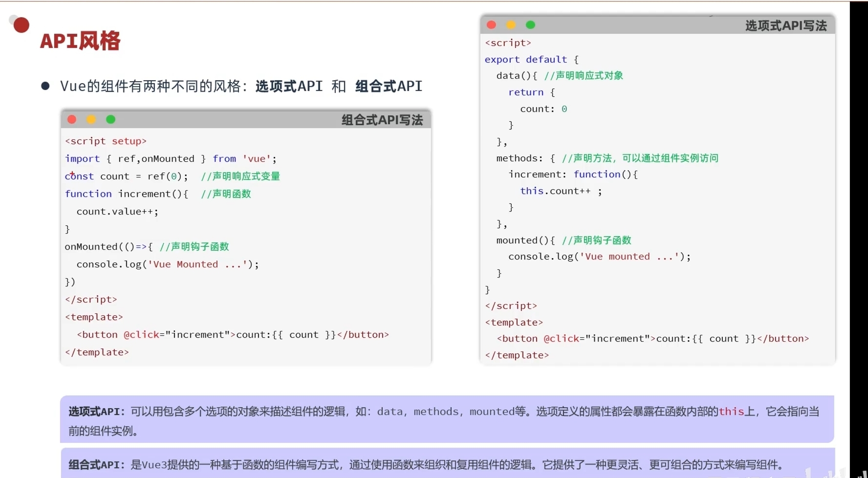Click the //声明响应式变量 comment

[x=240, y=176]
